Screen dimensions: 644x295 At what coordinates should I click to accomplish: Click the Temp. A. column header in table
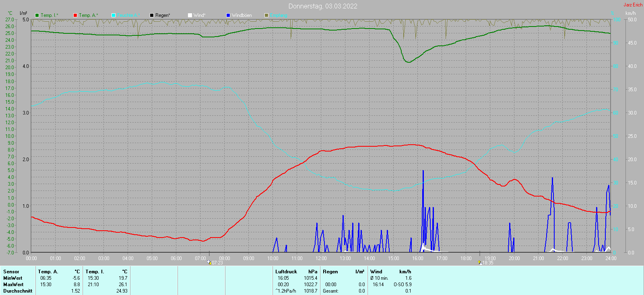(x=48, y=272)
